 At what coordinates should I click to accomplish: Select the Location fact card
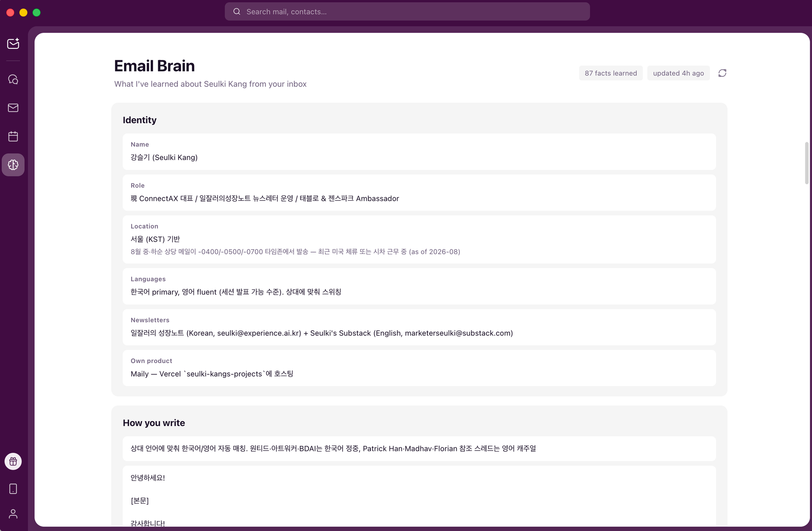click(x=419, y=239)
